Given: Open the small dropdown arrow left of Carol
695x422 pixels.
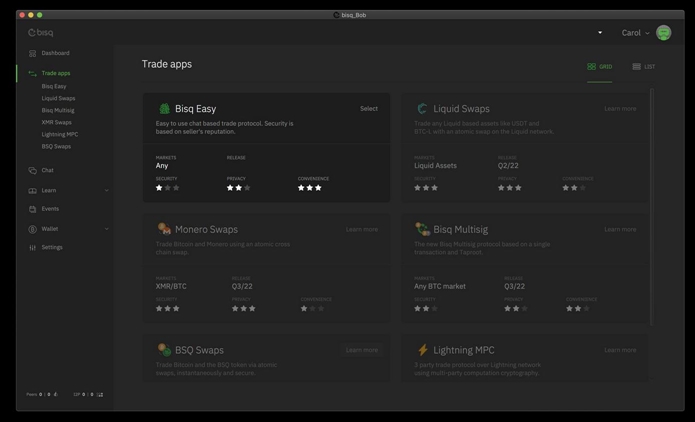Looking at the screenshot, I should point(600,32).
